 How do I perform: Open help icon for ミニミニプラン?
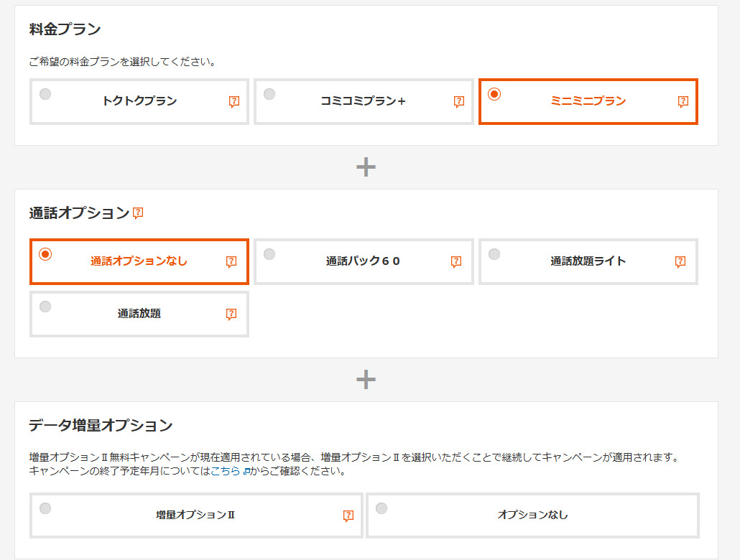pos(683,102)
